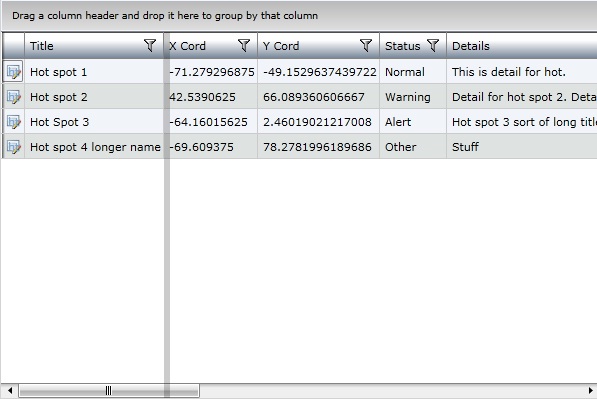Click the 'Stuff' details cell
Screen dimensions: 597x399
tap(522, 147)
